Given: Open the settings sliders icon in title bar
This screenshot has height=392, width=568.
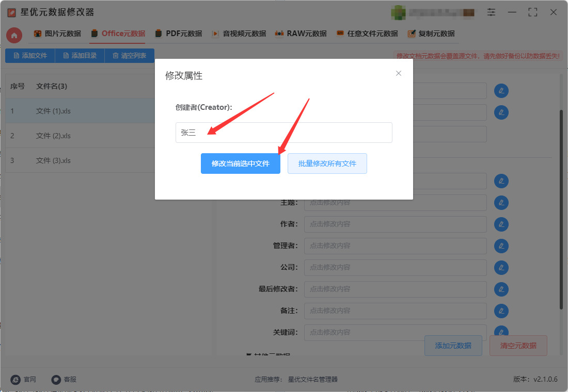Looking at the screenshot, I should (x=491, y=12).
